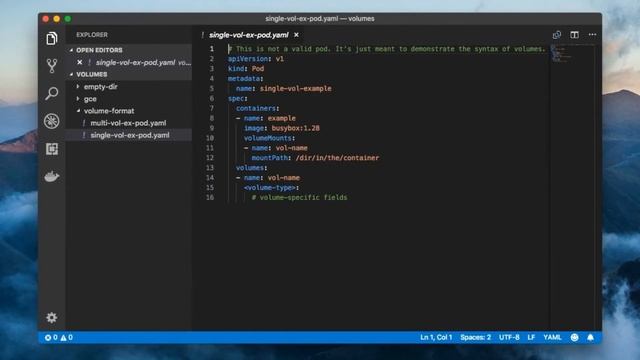Open the Docker view

pyautogui.click(x=51, y=176)
